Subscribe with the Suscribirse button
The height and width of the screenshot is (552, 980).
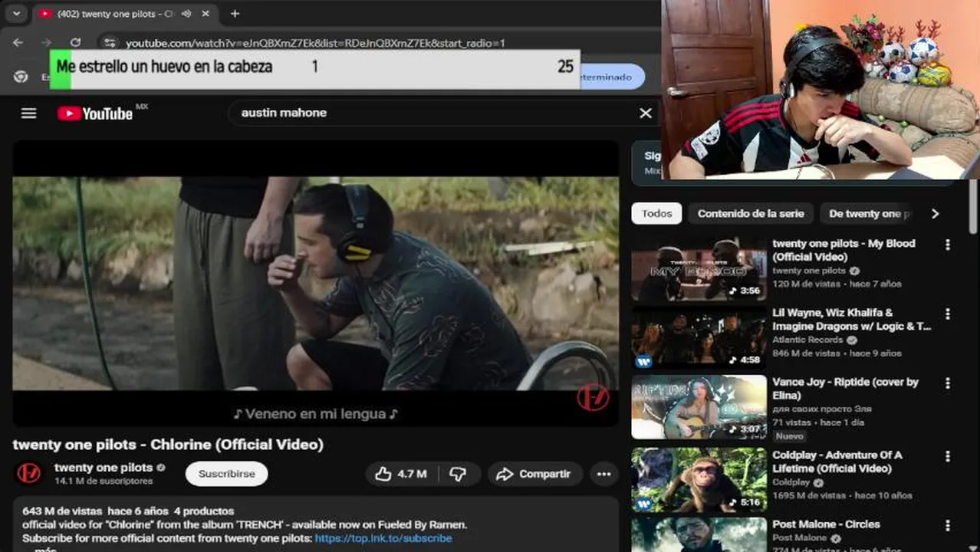point(226,474)
